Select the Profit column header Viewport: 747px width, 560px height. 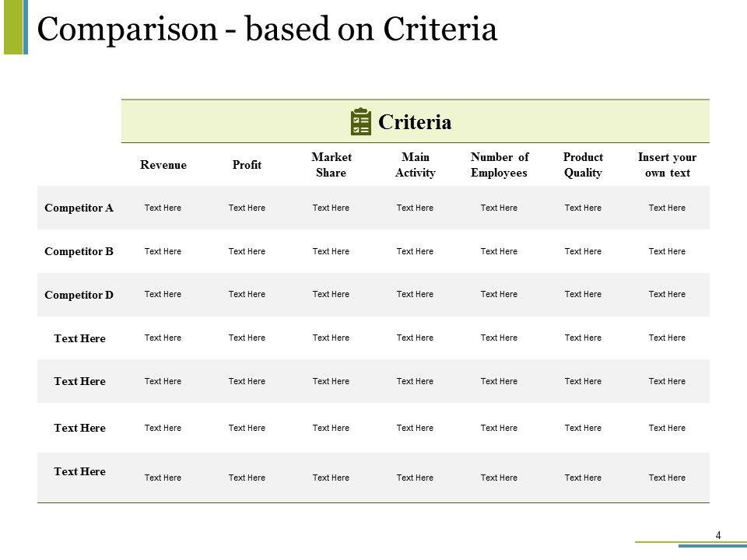coord(247,165)
